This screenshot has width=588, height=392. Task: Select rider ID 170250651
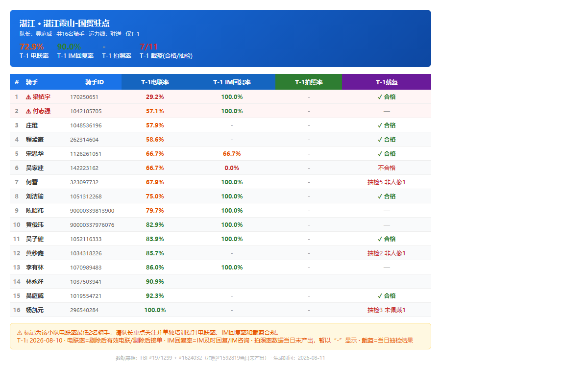84,97
